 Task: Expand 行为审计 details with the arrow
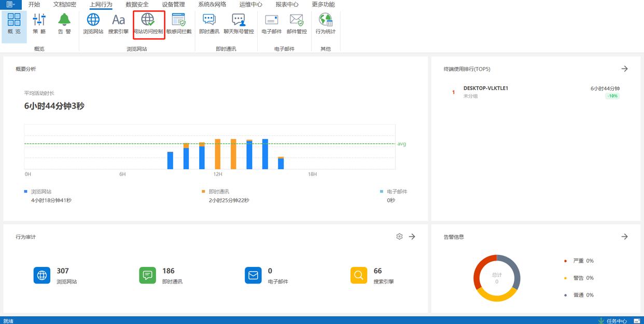pyautogui.click(x=412, y=237)
